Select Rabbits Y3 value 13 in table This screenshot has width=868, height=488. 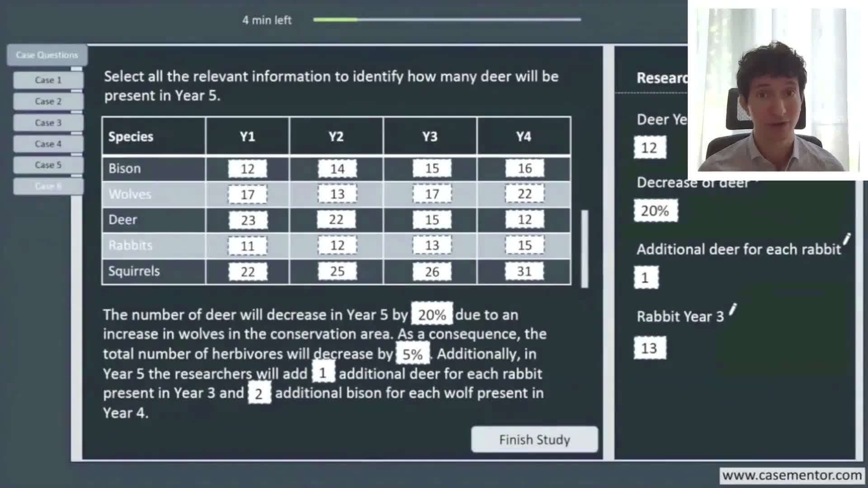432,246
